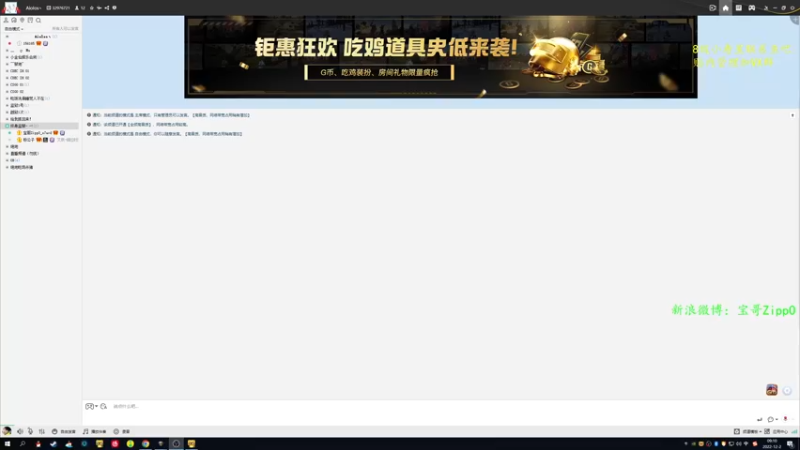The height and width of the screenshot is (450, 800).
Task: Open the chat bubble options dropdown at bottom right
Action: [772, 419]
